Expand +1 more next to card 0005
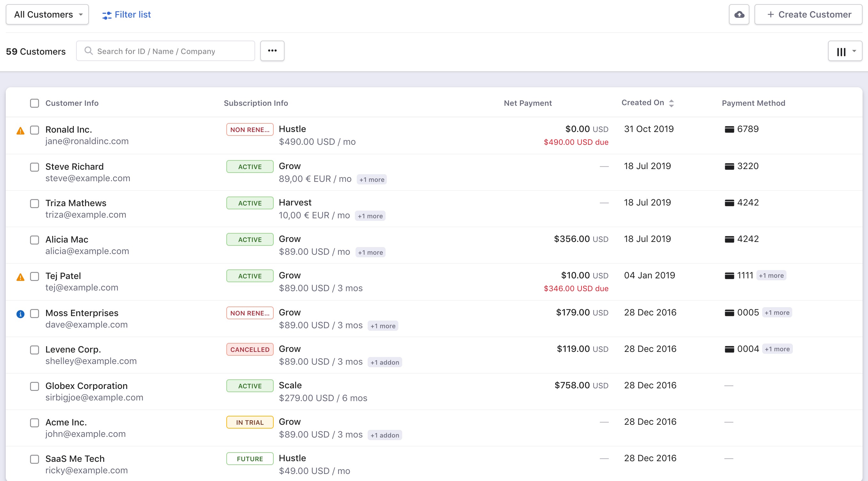The width and height of the screenshot is (868, 481). [777, 313]
